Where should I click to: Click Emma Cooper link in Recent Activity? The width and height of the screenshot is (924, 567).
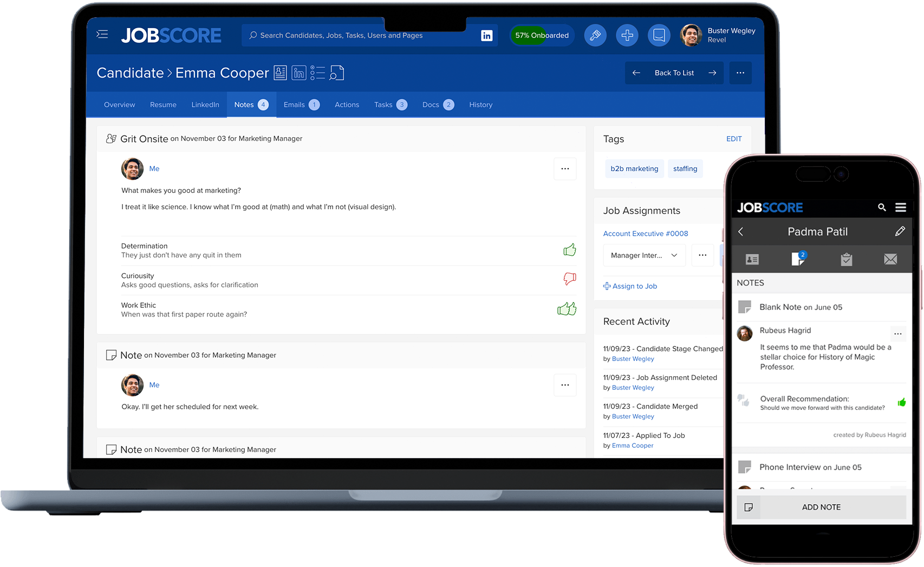[633, 446]
